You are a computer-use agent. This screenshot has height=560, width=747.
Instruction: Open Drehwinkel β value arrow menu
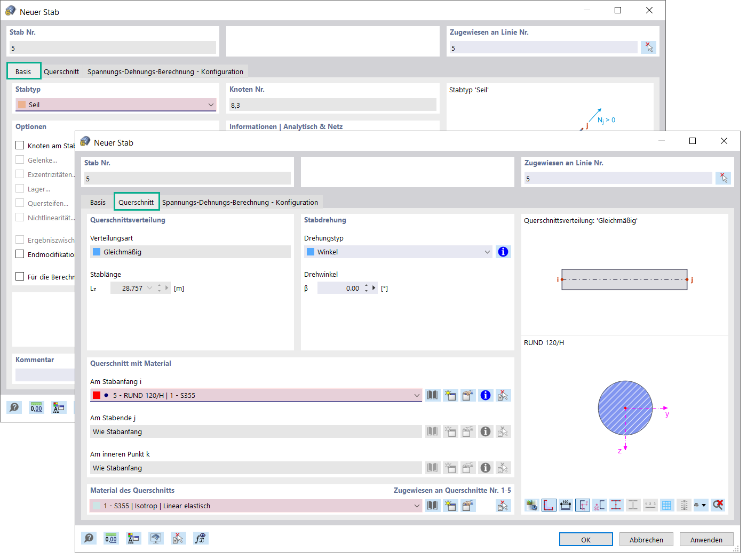point(374,288)
